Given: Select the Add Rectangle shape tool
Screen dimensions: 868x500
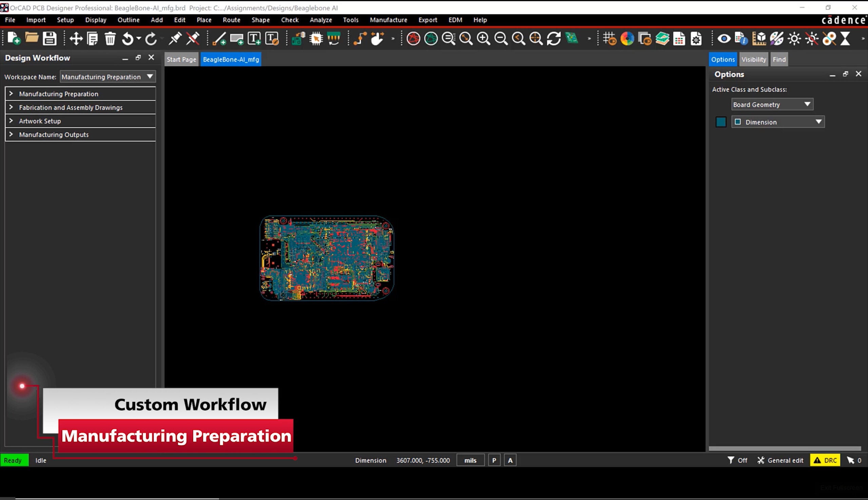Looking at the screenshot, I should click(x=236, y=39).
